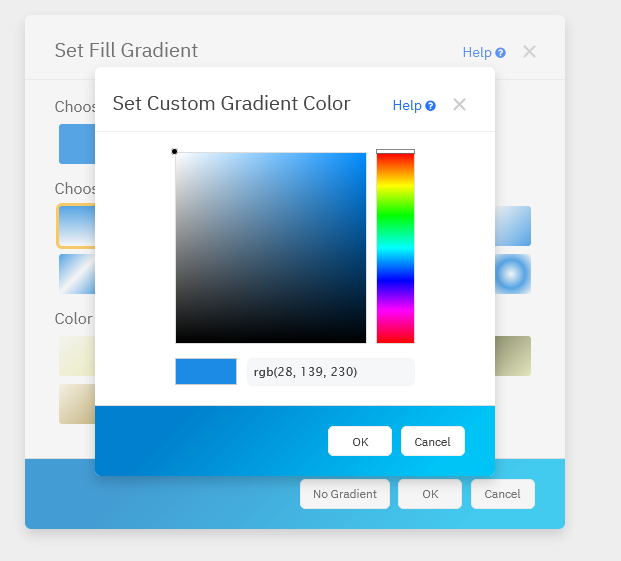This screenshot has height=561, width=621.
Task: Close the Set Custom Gradient Color dialog
Action: (x=459, y=104)
